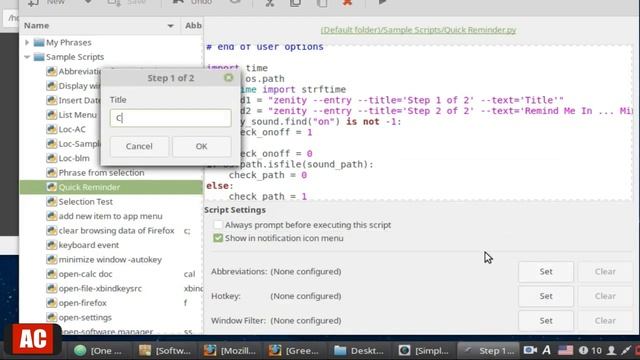Click Clear button for Hotkey
The image size is (640, 360).
pos(605,296)
